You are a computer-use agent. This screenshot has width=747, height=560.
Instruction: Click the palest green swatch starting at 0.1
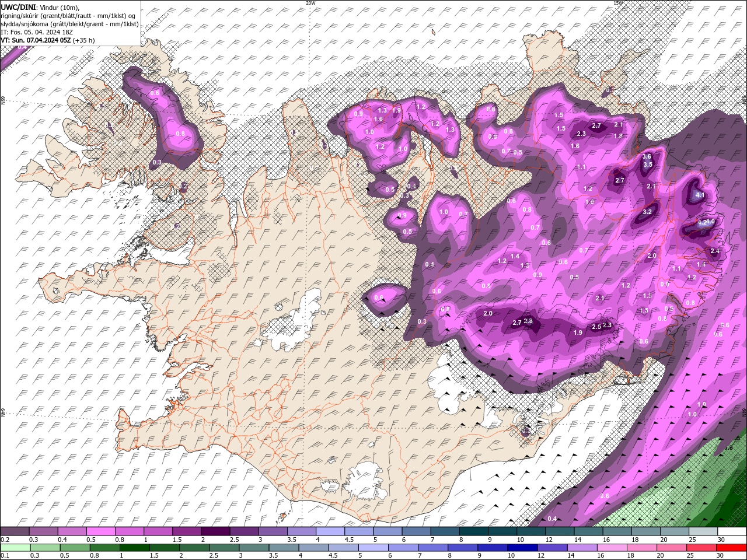coord(15,548)
